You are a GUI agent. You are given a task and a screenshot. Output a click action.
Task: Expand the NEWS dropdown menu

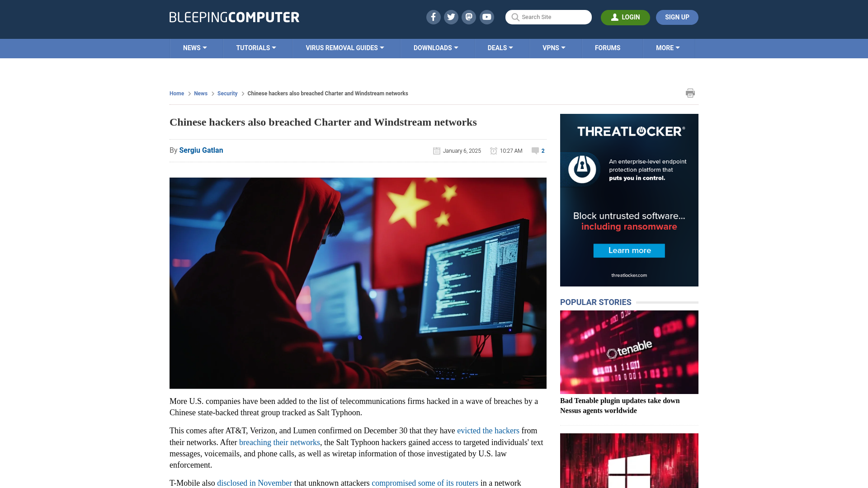(x=194, y=47)
